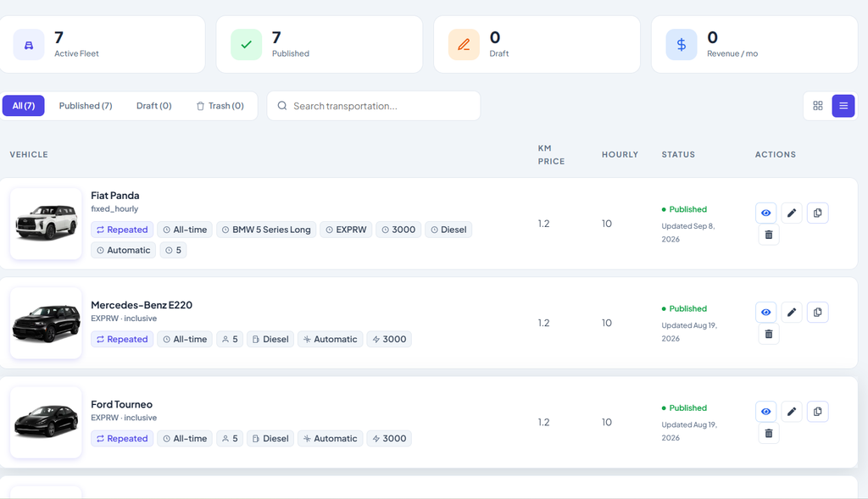Click the Repeated tag on Ford Tourneo
Screen dimensions: 868x499
122,439
